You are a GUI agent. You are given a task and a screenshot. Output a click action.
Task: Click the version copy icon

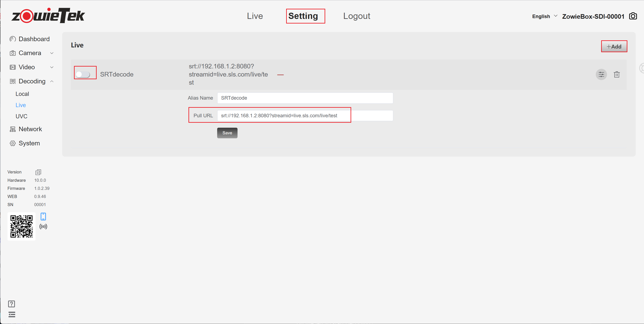pos(38,172)
